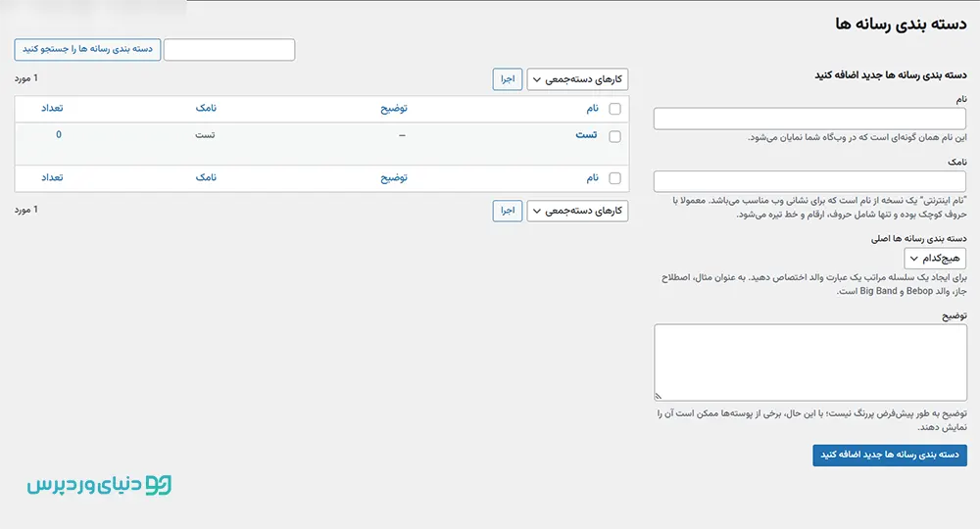
Task: Grab the description textarea resize handle
Action: [659, 396]
